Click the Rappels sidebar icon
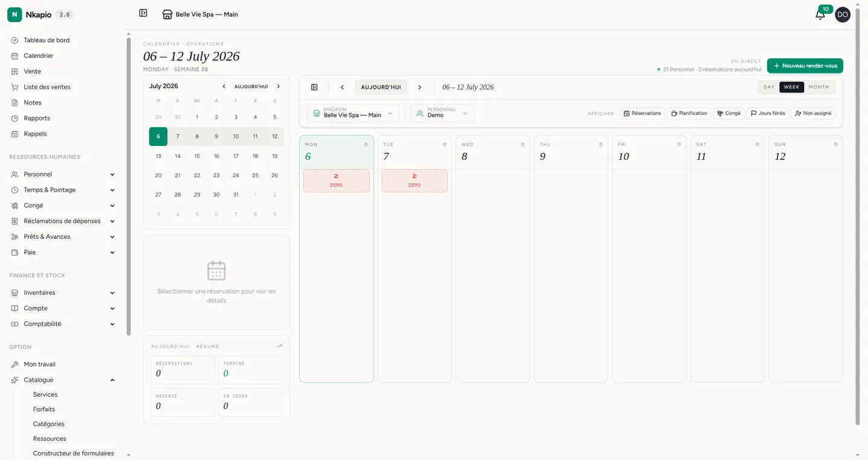Viewport: 868px width, 460px height. (x=14, y=134)
